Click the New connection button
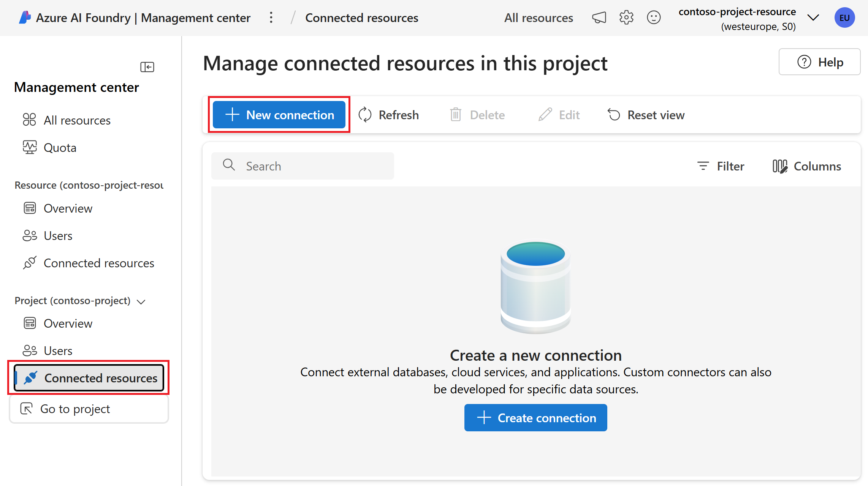 279,115
